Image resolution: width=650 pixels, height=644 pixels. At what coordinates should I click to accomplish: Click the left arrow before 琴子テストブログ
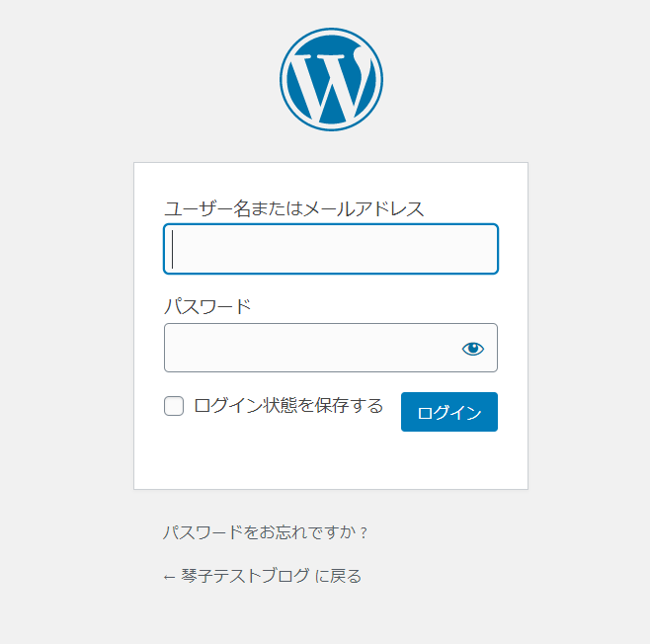[x=169, y=577]
